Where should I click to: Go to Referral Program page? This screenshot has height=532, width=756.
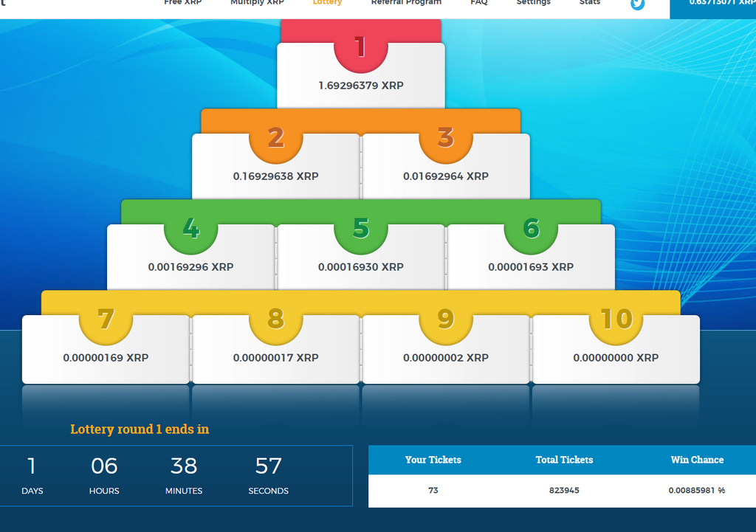(x=406, y=2)
